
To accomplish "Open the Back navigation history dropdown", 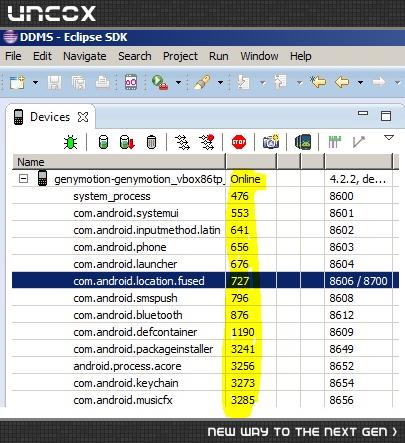I will point(360,82).
